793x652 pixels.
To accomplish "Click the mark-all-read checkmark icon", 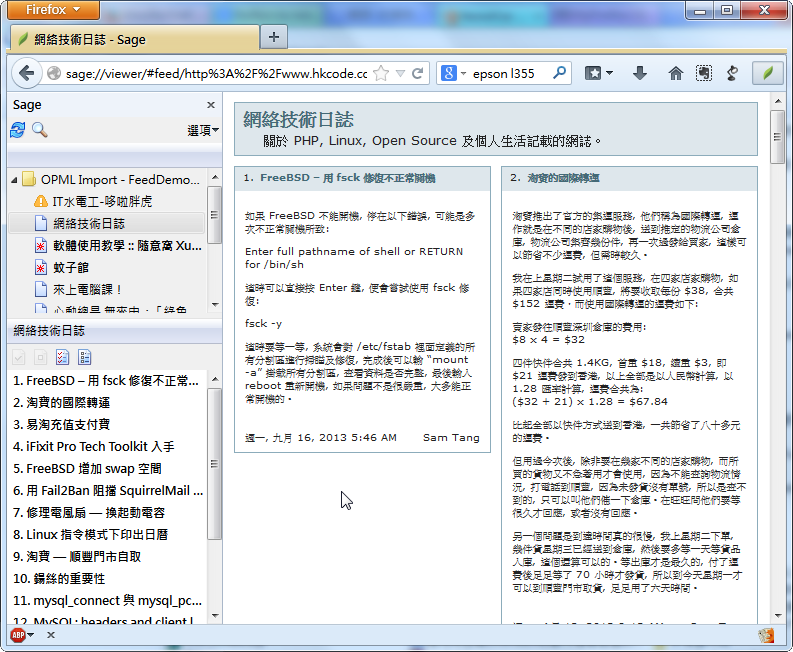I will pyautogui.click(x=19, y=358).
